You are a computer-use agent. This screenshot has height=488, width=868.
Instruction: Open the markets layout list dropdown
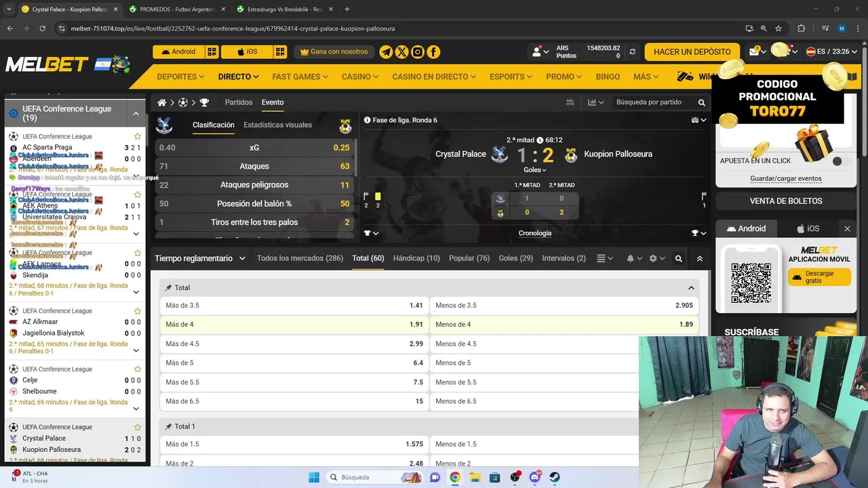point(605,258)
